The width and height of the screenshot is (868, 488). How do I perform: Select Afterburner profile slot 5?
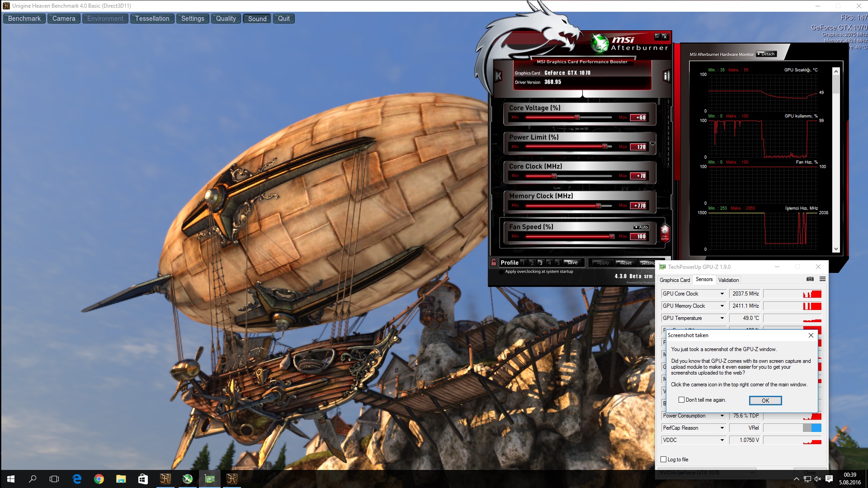coord(558,263)
